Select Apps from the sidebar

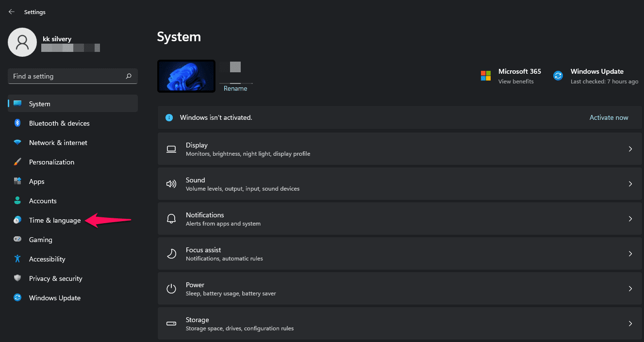coord(36,181)
